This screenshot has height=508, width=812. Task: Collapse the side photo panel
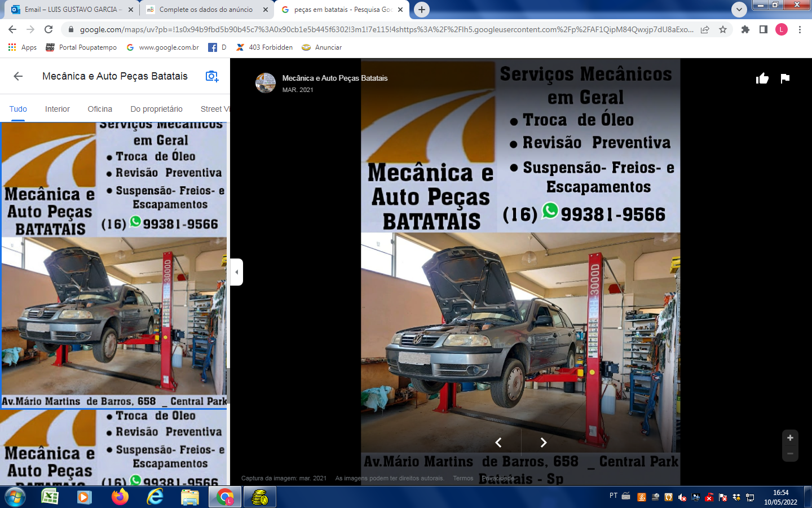237,272
